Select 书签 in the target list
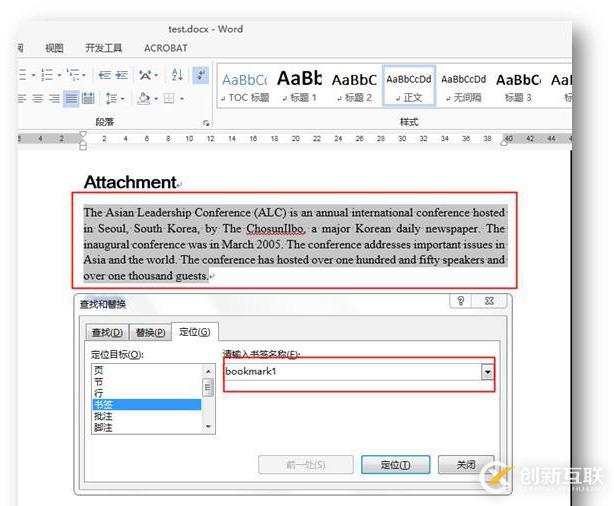 point(147,405)
